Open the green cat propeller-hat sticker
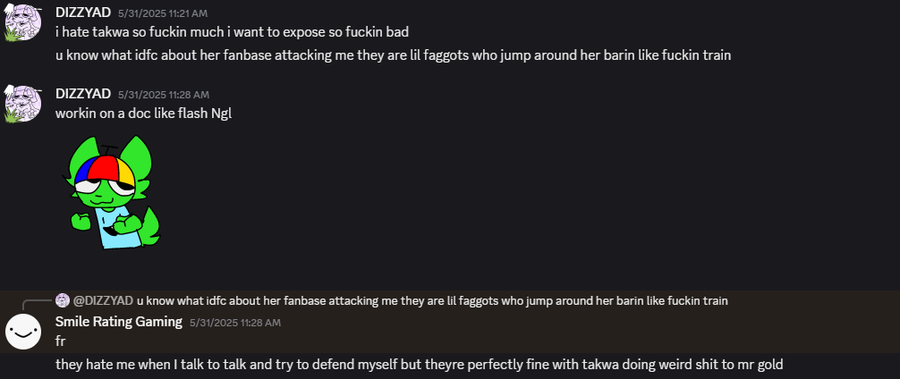Image resolution: width=900 pixels, height=379 pixels. pyautogui.click(x=111, y=192)
